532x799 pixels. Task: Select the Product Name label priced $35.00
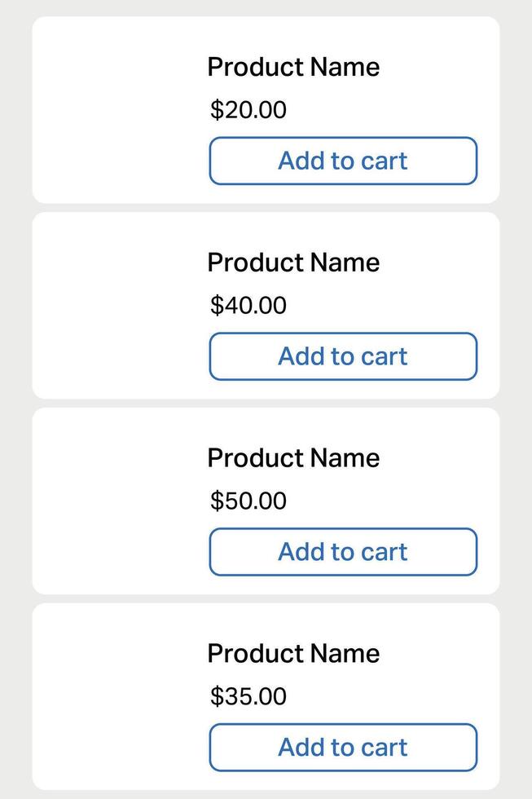pyautogui.click(x=294, y=654)
